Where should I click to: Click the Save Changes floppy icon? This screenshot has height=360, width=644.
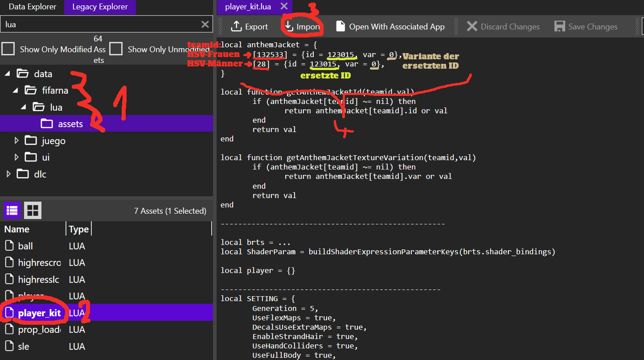[559, 27]
